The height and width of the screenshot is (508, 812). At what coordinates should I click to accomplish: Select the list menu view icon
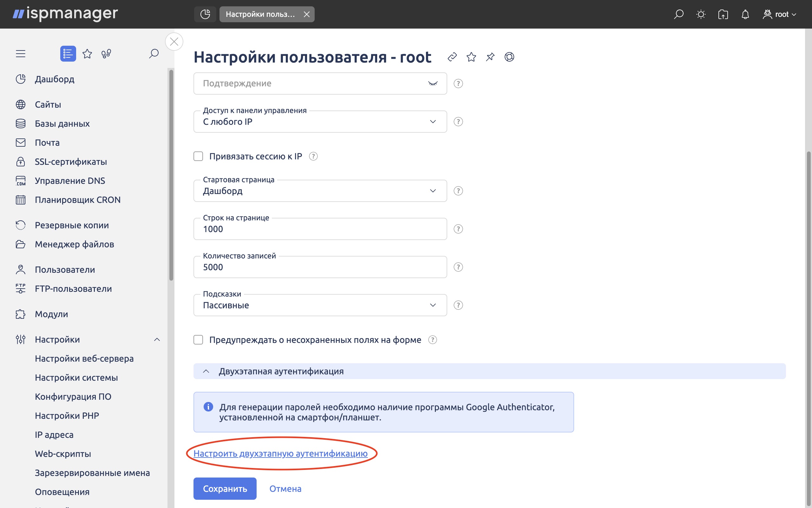68,54
